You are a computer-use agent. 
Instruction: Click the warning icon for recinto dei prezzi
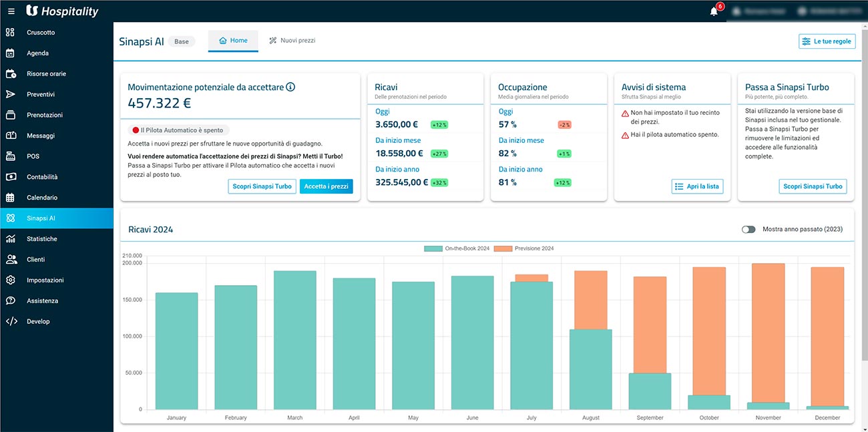click(625, 113)
